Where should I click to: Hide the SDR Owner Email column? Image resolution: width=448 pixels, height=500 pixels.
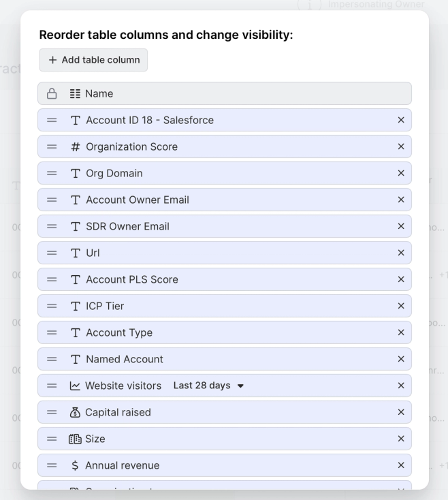(x=401, y=226)
